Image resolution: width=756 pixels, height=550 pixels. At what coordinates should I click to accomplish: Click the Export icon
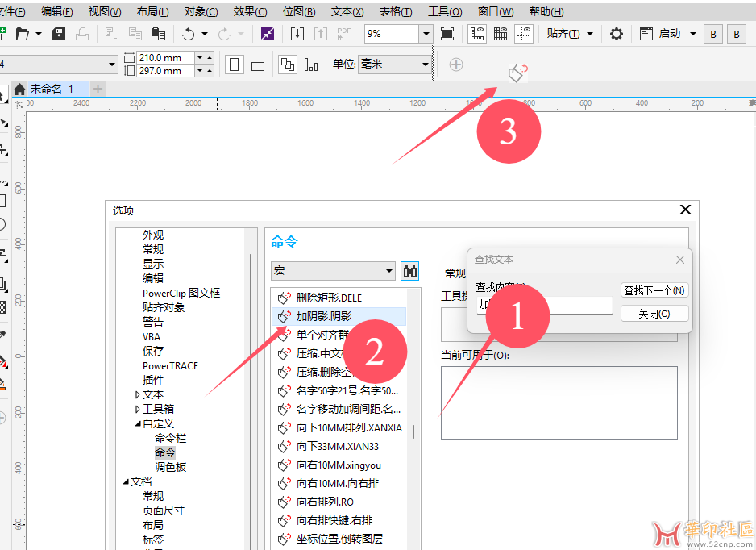[x=320, y=34]
